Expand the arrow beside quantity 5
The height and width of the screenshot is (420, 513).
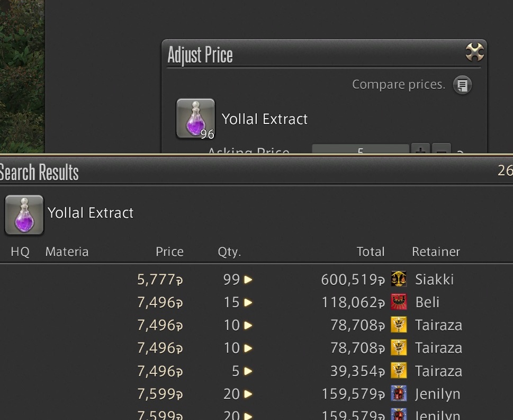point(248,371)
